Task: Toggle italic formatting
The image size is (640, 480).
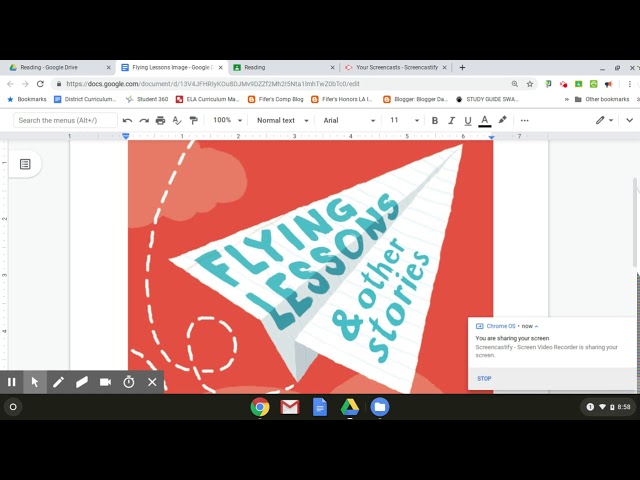Action: (x=451, y=120)
